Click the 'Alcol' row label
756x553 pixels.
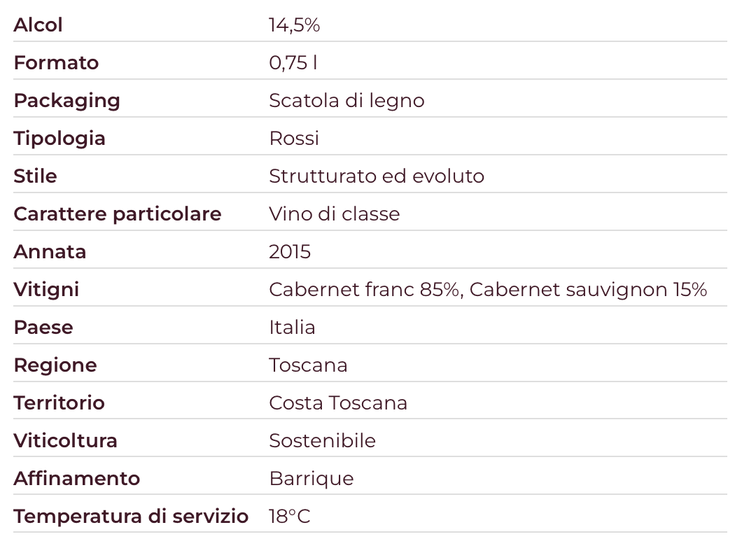tap(38, 25)
